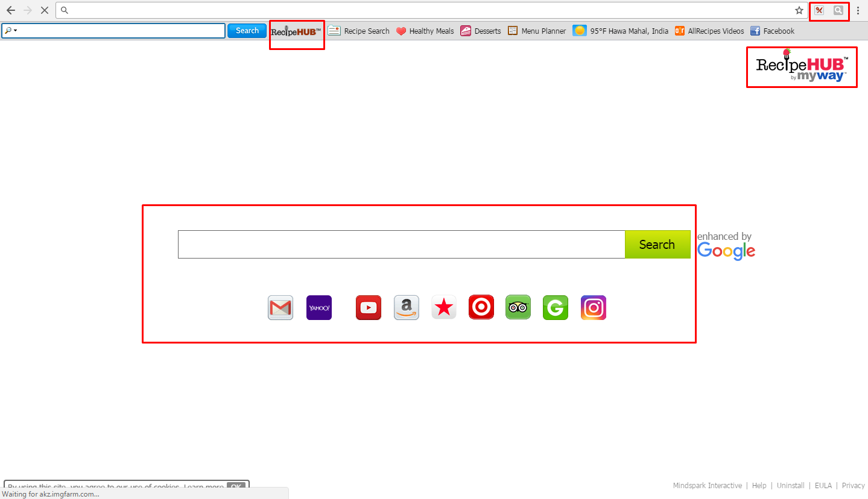Image resolution: width=868 pixels, height=499 pixels.
Task: Bookmark this page with the star icon
Action: (799, 10)
